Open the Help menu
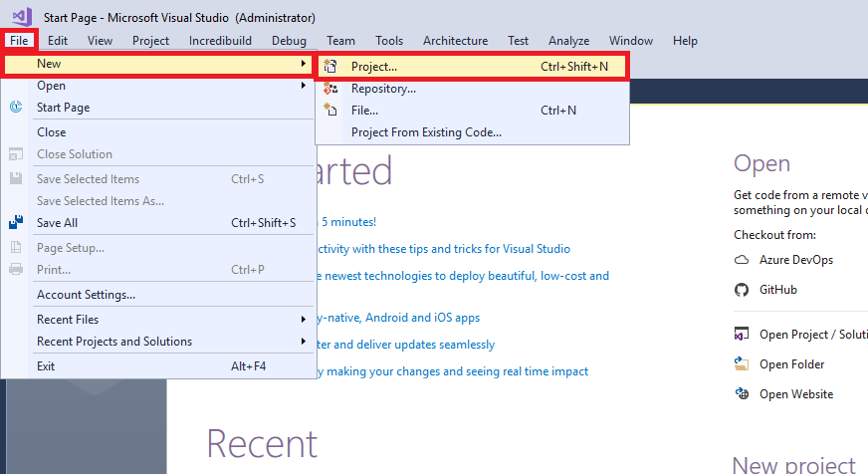Viewport: 868px width, 474px height. pos(685,41)
